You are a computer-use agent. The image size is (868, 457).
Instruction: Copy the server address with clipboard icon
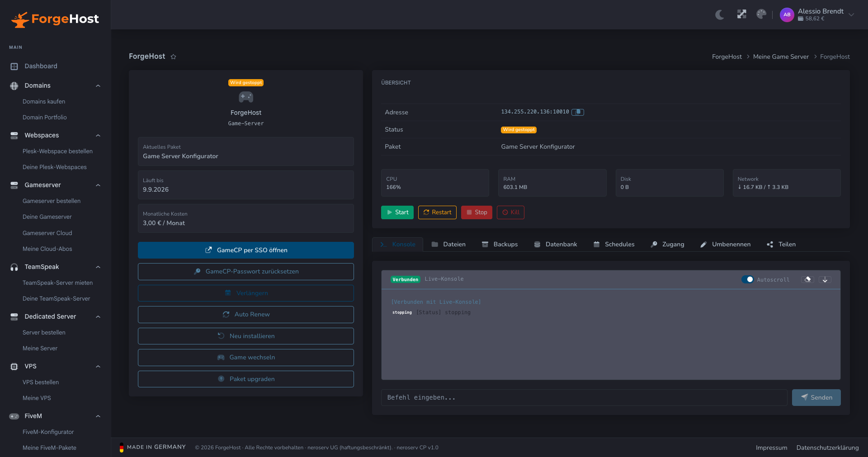coord(578,112)
